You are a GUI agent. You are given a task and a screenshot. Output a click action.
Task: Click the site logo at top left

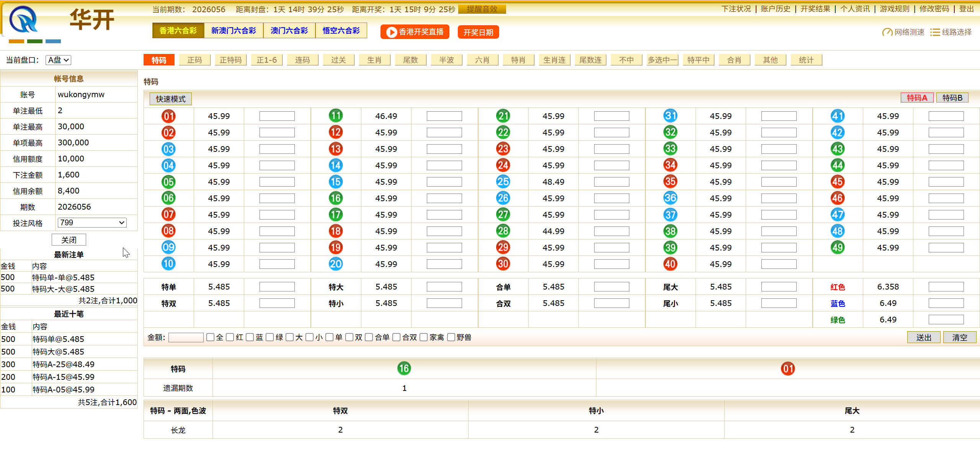(x=24, y=20)
